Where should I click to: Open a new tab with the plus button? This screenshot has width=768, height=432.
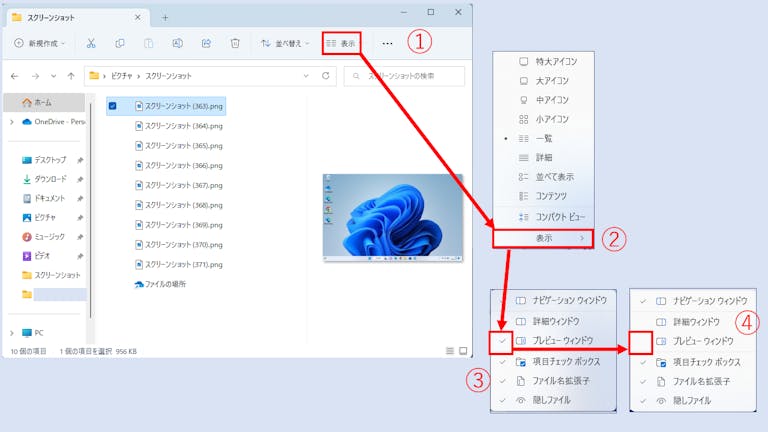(165, 18)
